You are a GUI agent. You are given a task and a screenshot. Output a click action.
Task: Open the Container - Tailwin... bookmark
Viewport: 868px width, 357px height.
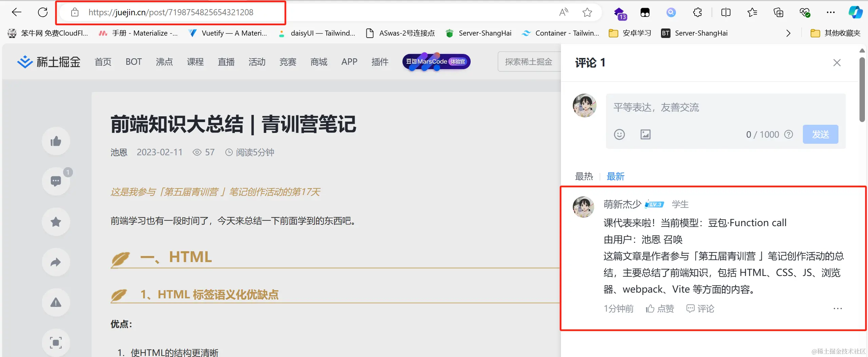(560, 33)
